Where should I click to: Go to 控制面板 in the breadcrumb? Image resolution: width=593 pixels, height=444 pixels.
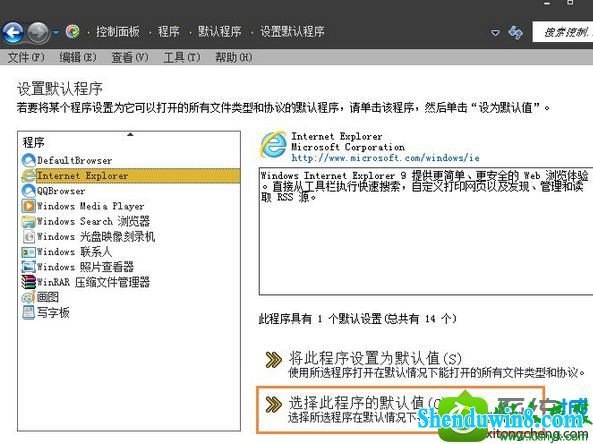(x=118, y=31)
